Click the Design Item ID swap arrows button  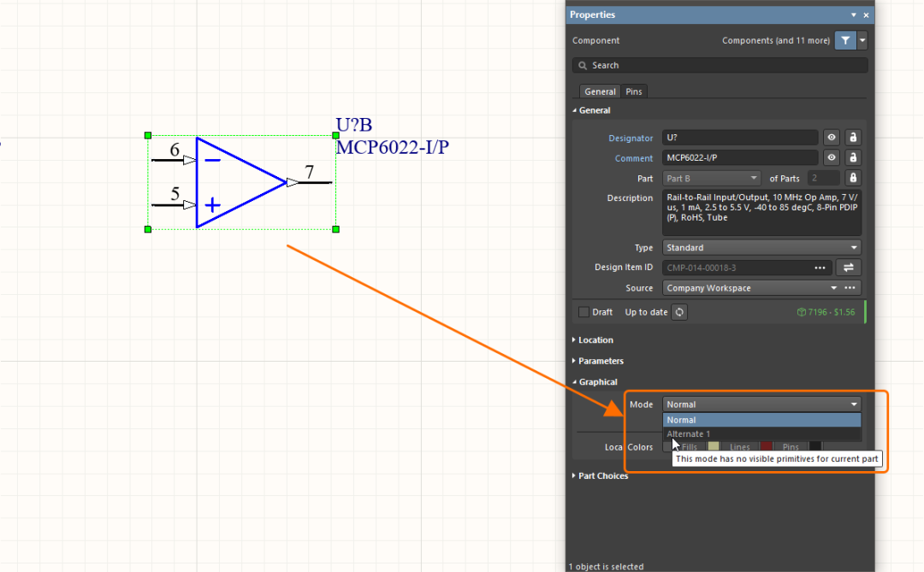coord(849,268)
